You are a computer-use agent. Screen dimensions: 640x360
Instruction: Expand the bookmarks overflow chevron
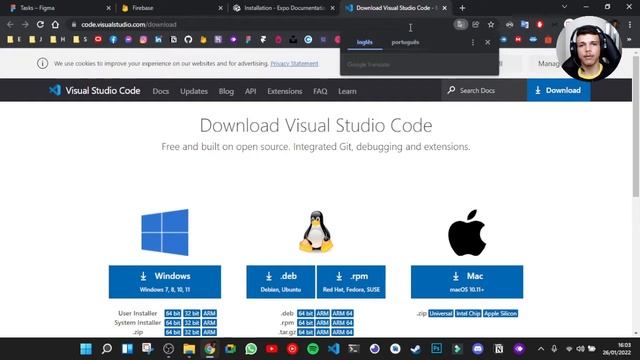(x=629, y=40)
